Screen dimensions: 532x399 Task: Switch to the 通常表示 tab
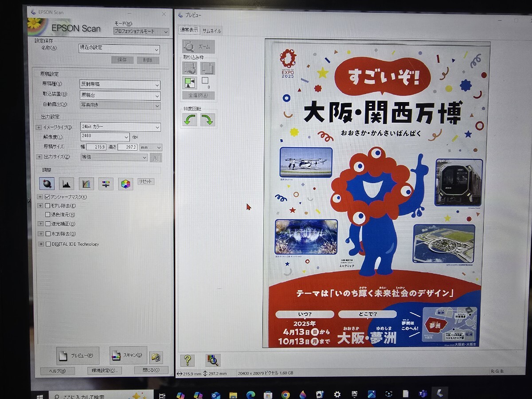(x=189, y=30)
